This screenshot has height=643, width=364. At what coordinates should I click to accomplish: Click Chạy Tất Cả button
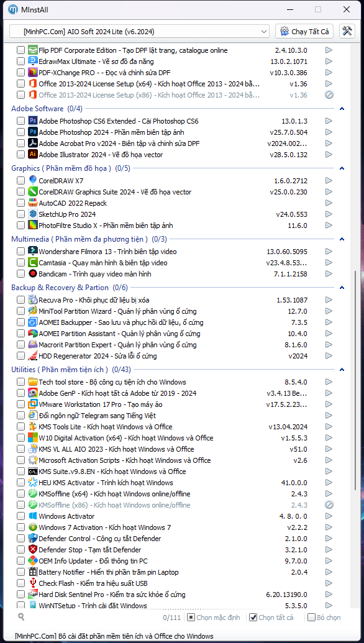point(304,32)
